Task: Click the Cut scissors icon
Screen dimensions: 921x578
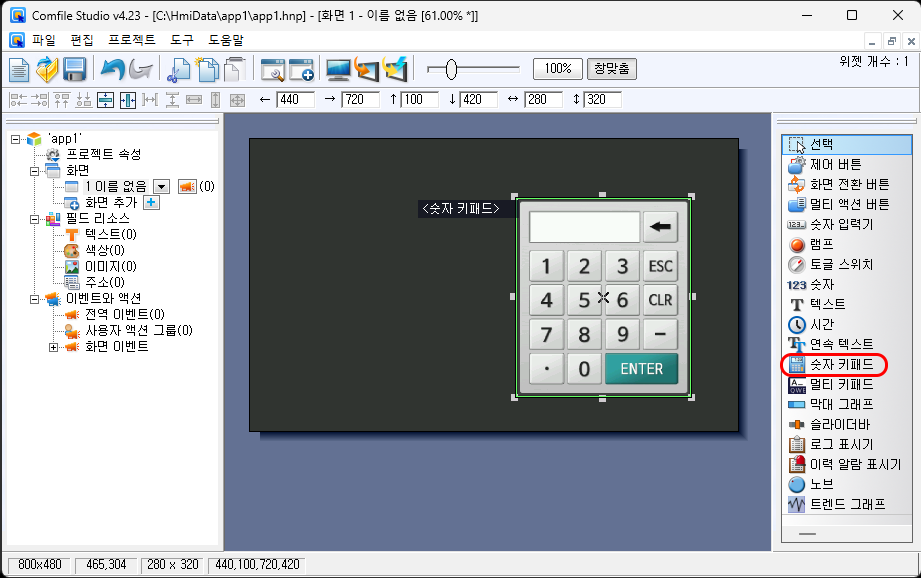Action: coord(178,69)
